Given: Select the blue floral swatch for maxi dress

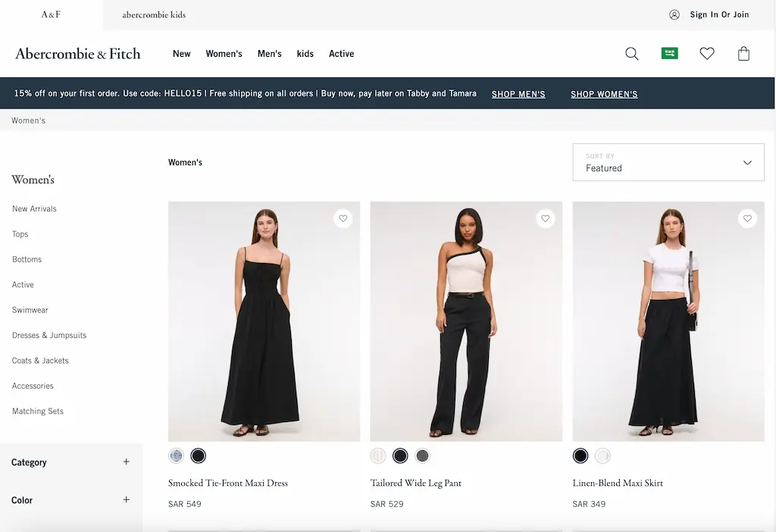Looking at the screenshot, I should 176,455.
